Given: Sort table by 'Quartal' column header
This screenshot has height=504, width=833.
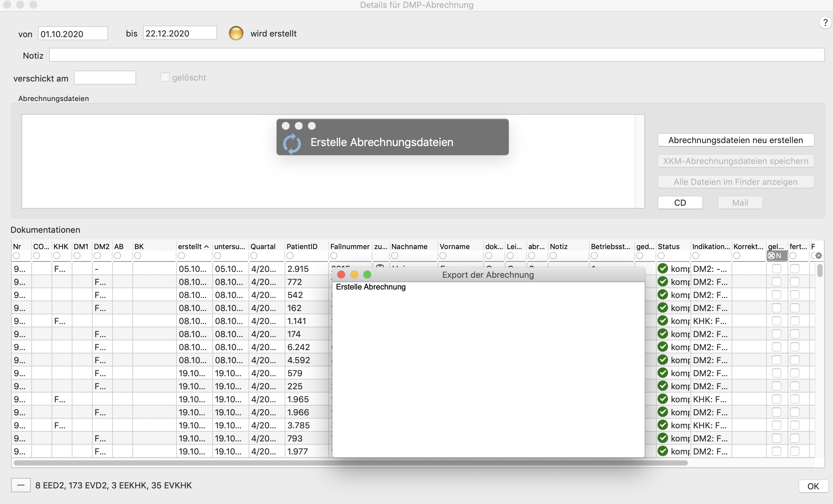Looking at the screenshot, I should pos(263,246).
